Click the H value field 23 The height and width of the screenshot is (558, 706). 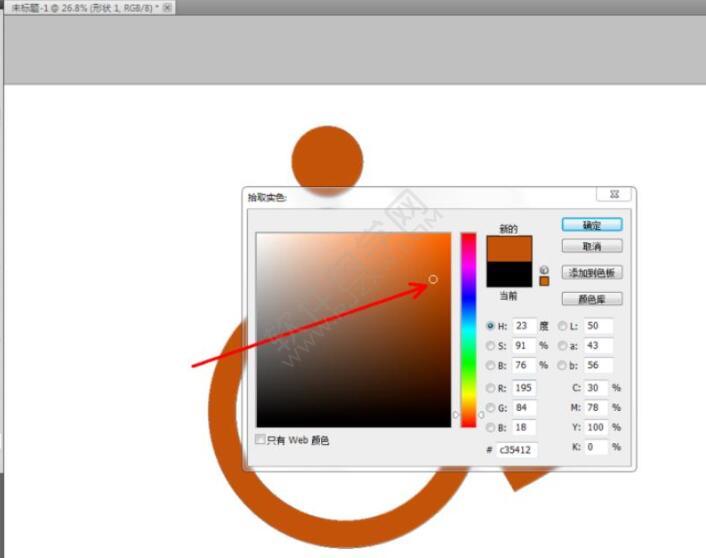(x=524, y=326)
